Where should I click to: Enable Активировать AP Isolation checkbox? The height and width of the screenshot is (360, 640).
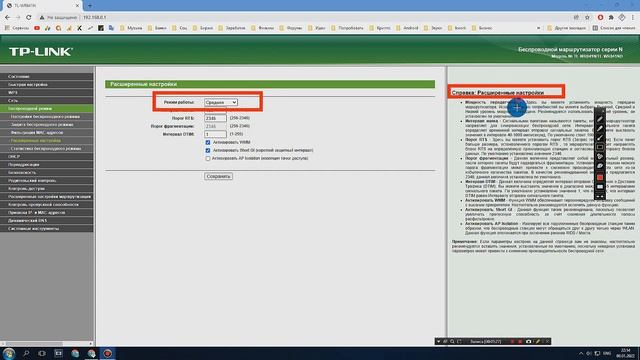coord(208,158)
